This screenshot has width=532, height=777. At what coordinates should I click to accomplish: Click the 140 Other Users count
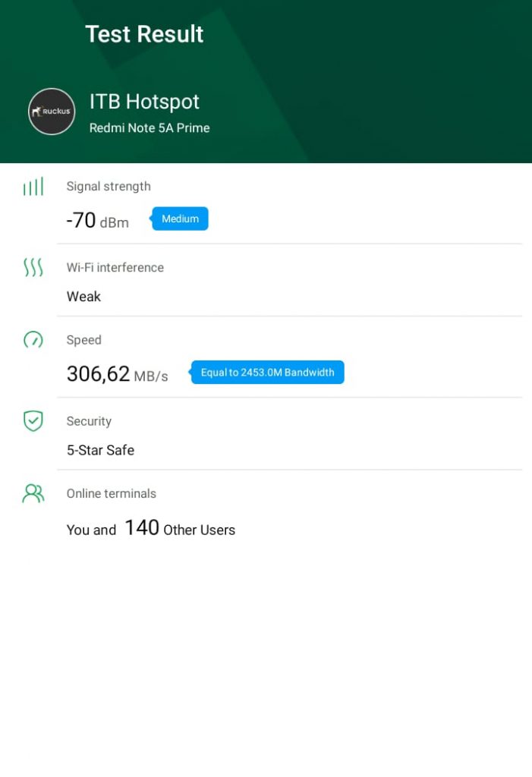point(179,529)
